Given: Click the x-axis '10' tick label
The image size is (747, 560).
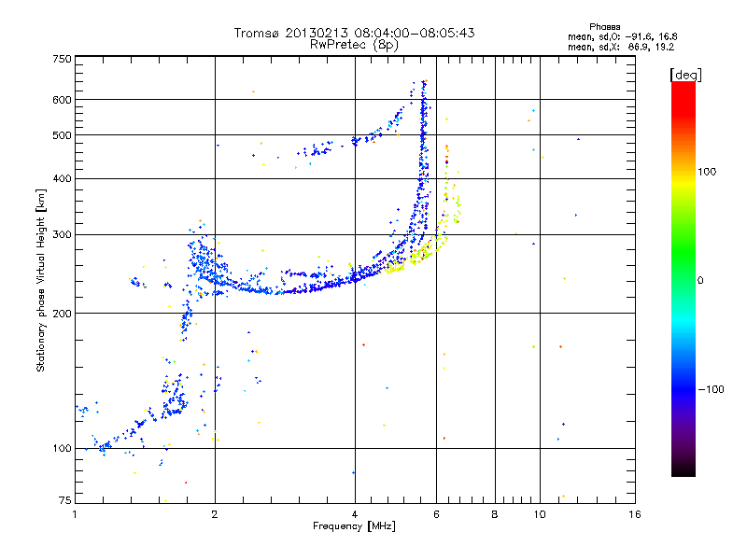Looking at the screenshot, I should (540, 514).
